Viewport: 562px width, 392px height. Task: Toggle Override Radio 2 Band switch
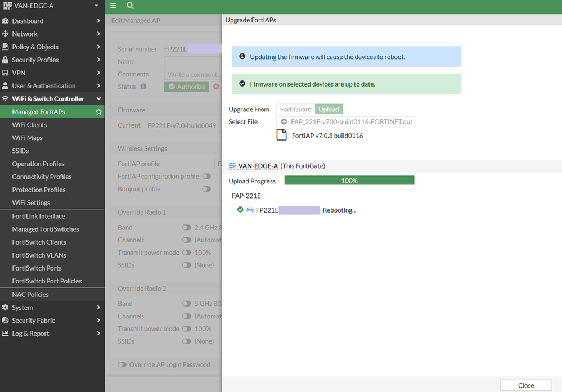point(186,304)
